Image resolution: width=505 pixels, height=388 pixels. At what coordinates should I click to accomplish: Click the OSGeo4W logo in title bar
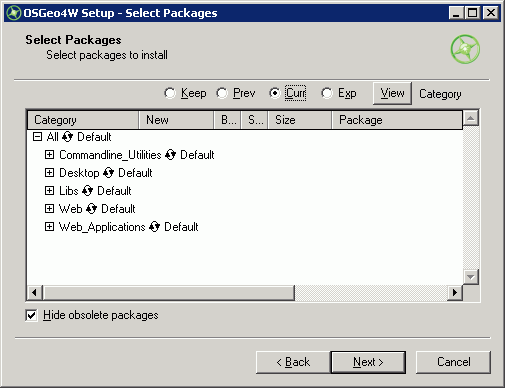(14, 13)
